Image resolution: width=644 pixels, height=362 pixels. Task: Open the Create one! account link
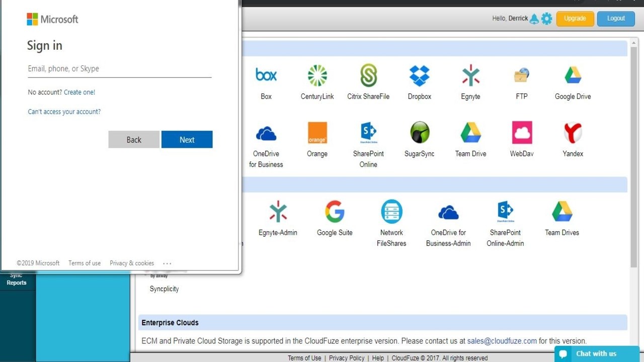[x=79, y=93]
